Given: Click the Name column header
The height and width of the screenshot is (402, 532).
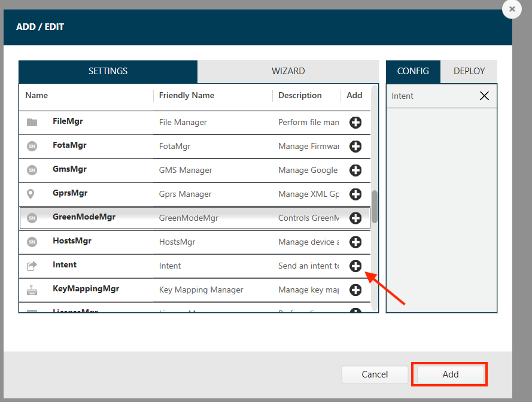Looking at the screenshot, I should [x=37, y=95].
